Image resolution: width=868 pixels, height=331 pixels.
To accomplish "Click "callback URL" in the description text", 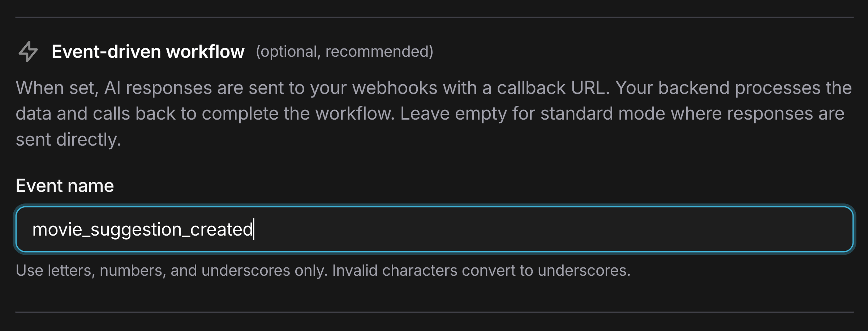I will [553, 88].
